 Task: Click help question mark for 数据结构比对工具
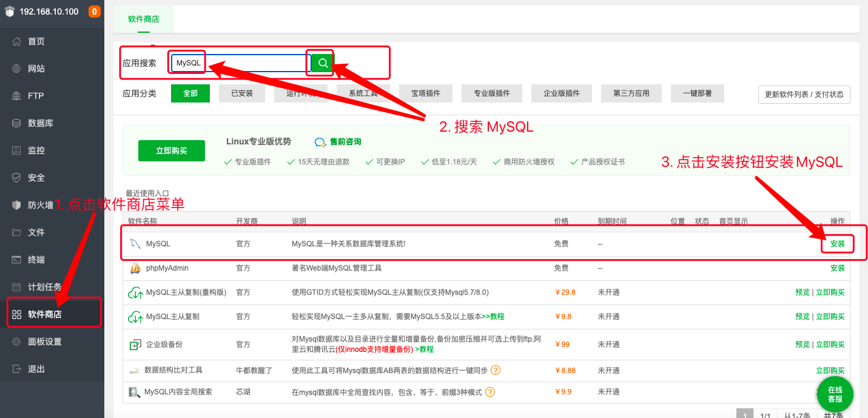pos(496,370)
